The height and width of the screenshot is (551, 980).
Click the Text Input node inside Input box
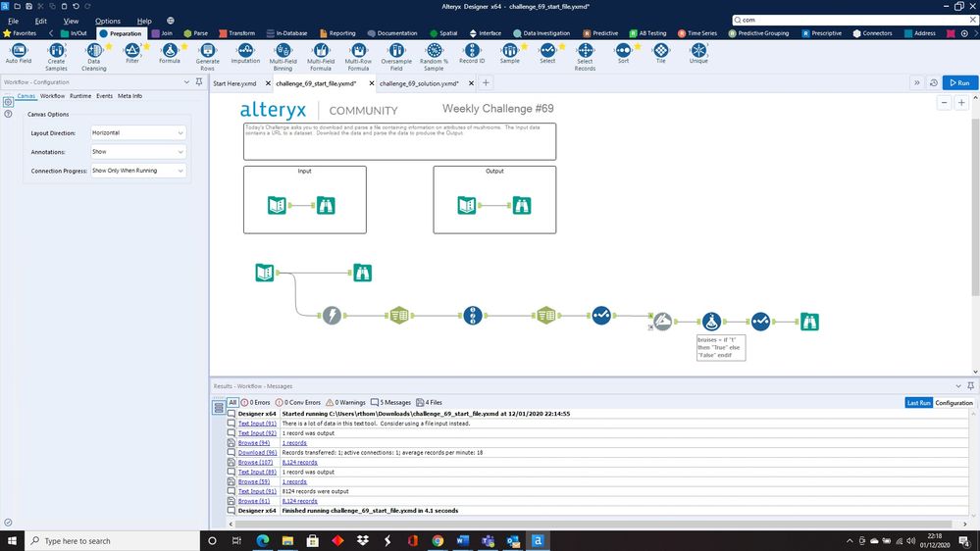point(277,205)
